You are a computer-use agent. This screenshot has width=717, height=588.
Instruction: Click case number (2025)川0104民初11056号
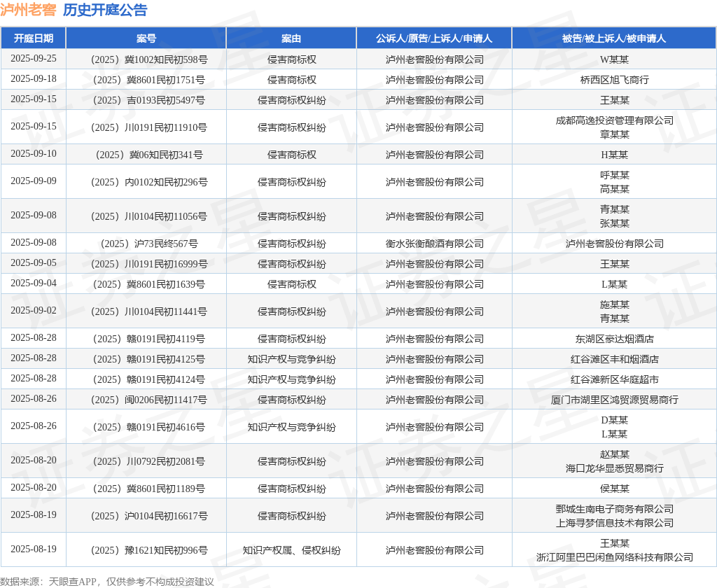(149, 216)
